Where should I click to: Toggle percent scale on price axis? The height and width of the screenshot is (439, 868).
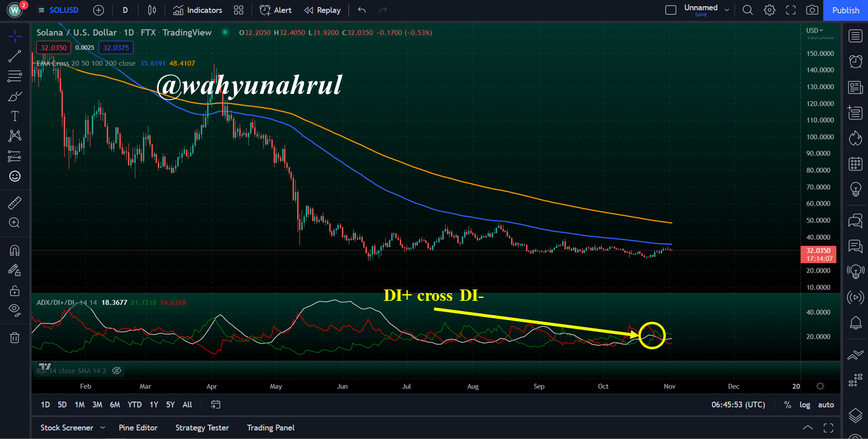pos(787,405)
